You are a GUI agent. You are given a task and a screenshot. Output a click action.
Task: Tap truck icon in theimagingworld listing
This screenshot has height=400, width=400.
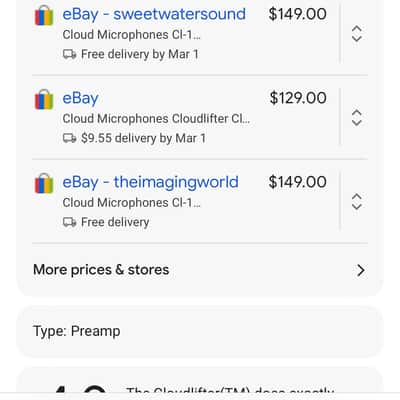click(x=69, y=222)
